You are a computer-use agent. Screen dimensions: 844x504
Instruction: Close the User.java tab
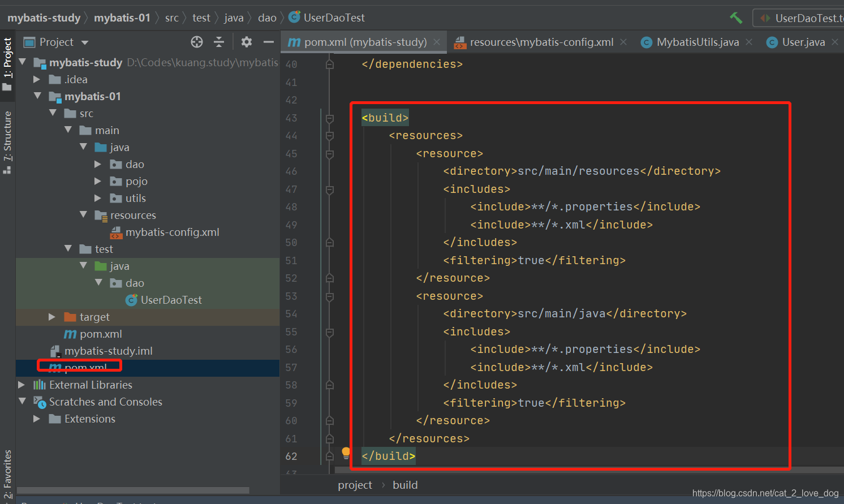click(835, 42)
